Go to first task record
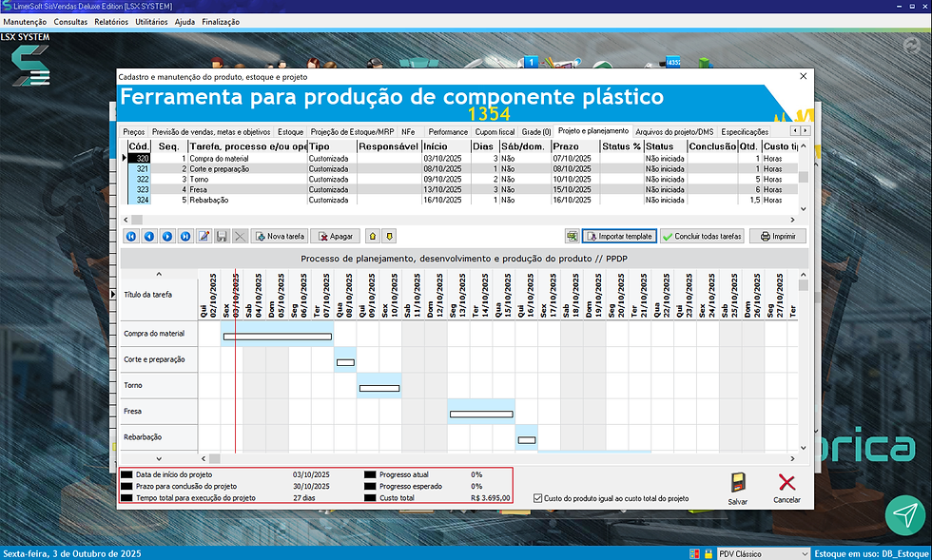The height and width of the screenshot is (560, 932). [x=131, y=236]
